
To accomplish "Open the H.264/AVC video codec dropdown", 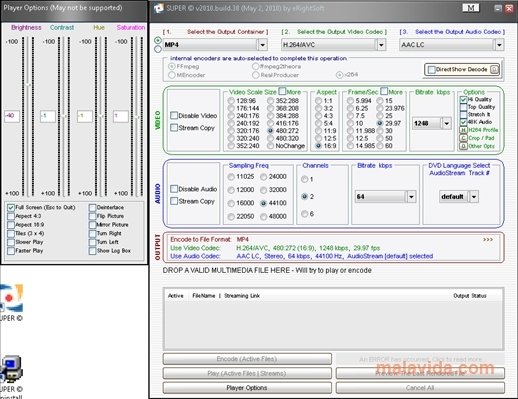I will (x=381, y=45).
